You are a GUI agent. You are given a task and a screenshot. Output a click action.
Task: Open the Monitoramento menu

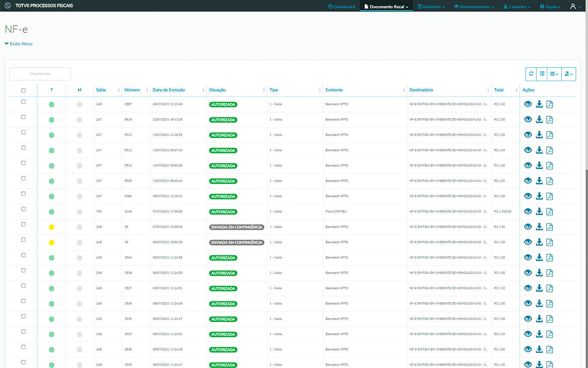point(474,7)
